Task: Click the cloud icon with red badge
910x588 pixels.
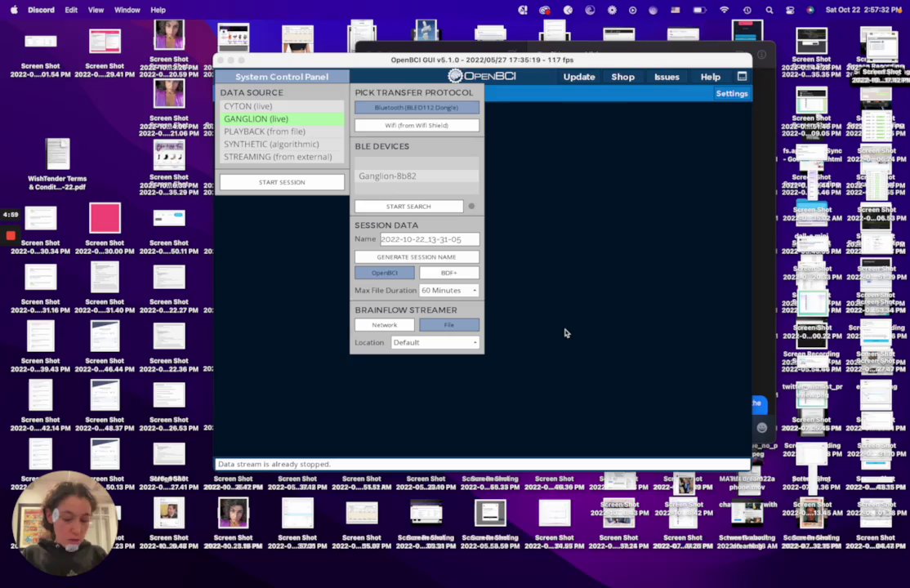Action: click(544, 10)
